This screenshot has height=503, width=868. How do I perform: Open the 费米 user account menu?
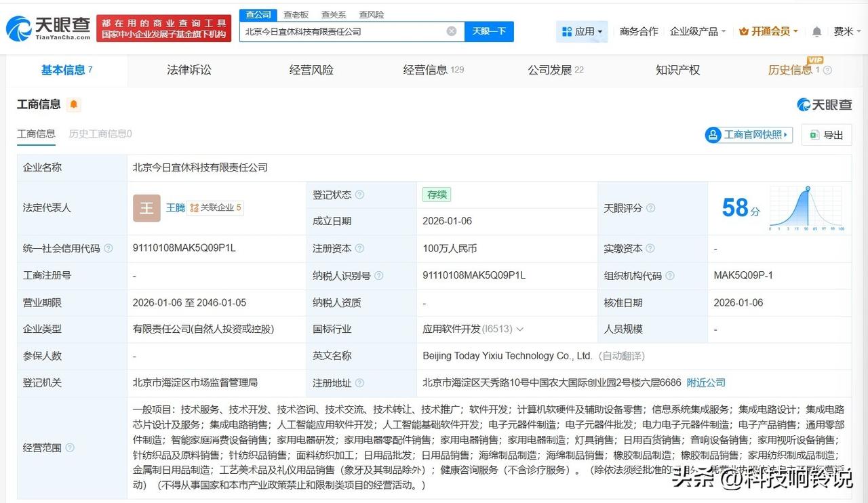coord(848,31)
